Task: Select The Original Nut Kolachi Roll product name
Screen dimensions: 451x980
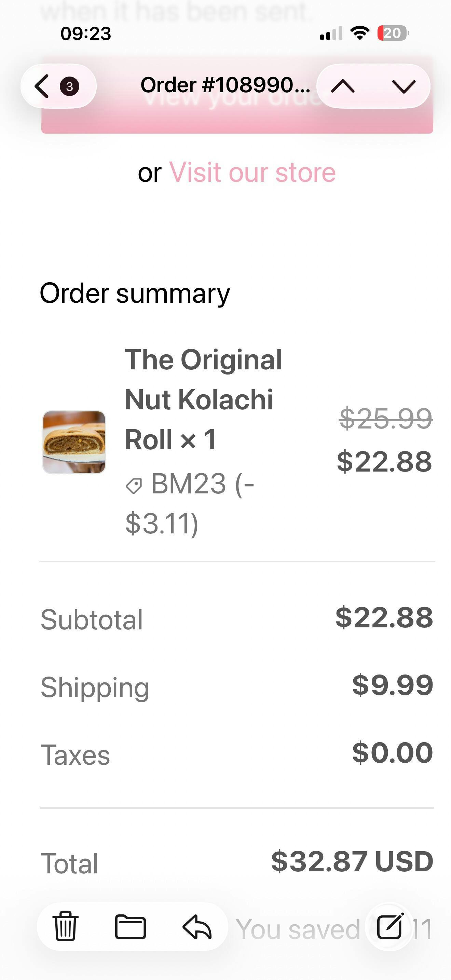Action: pyautogui.click(x=203, y=399)
